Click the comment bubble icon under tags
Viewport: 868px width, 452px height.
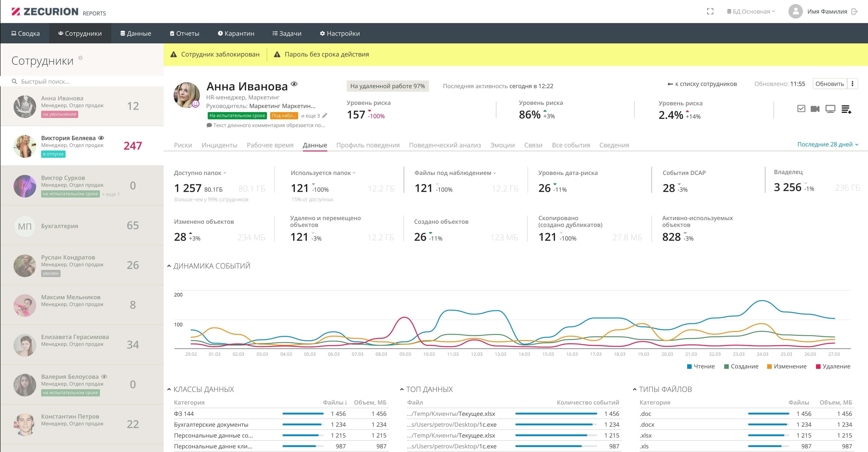point(209,125)
